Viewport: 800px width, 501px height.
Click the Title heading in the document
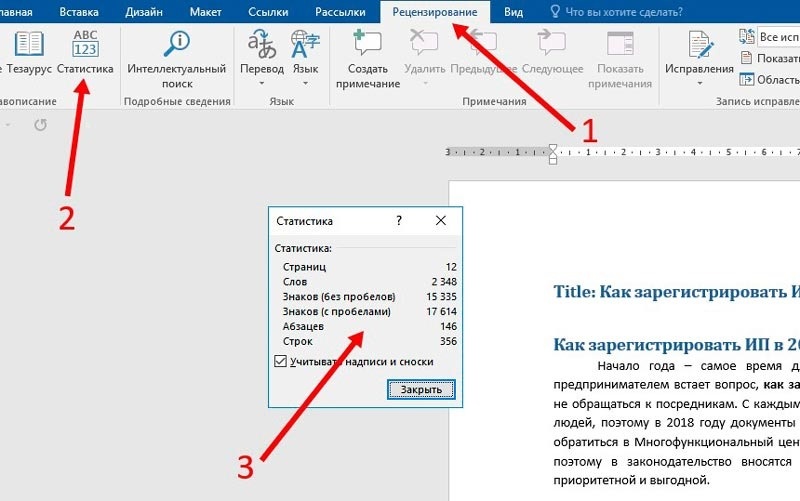coord(677,291)
